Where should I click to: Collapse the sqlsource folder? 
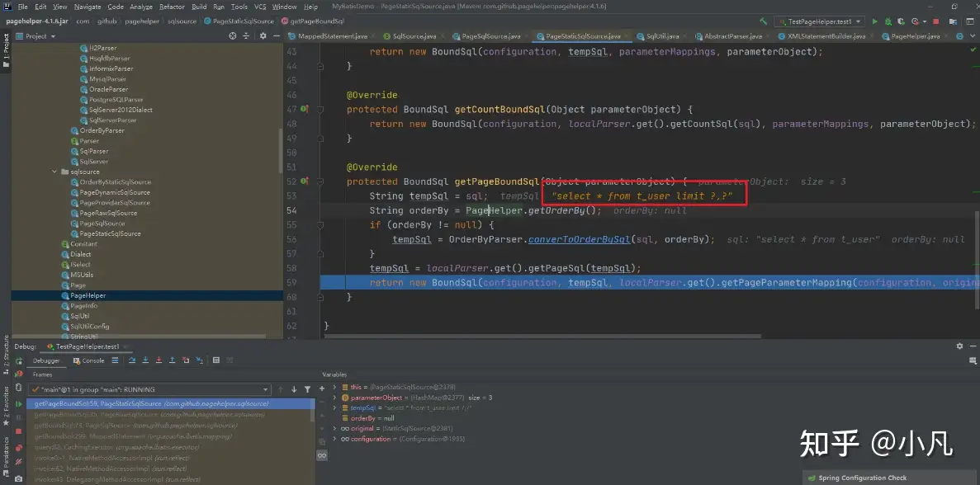click(x=54, y=172)
